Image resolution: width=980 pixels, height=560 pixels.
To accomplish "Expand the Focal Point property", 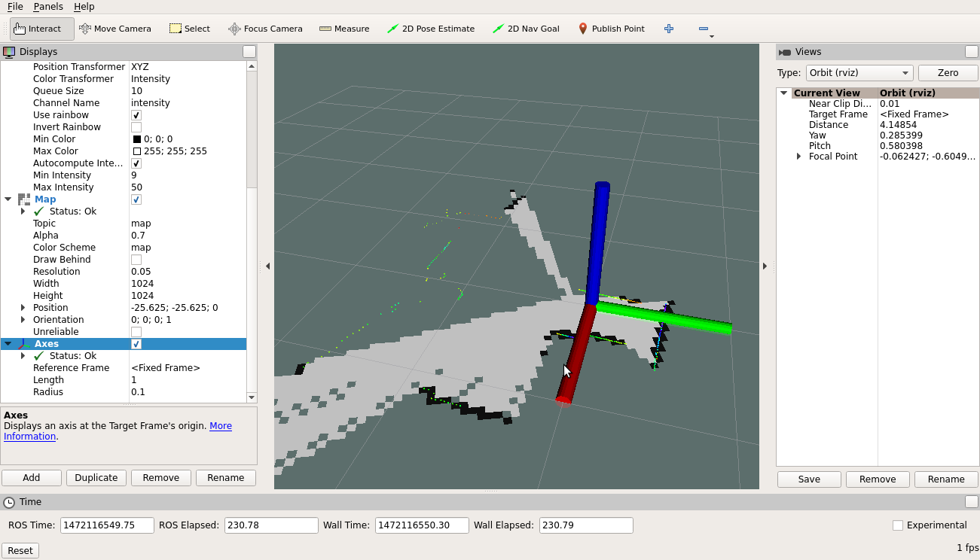I will click(799, 157).
